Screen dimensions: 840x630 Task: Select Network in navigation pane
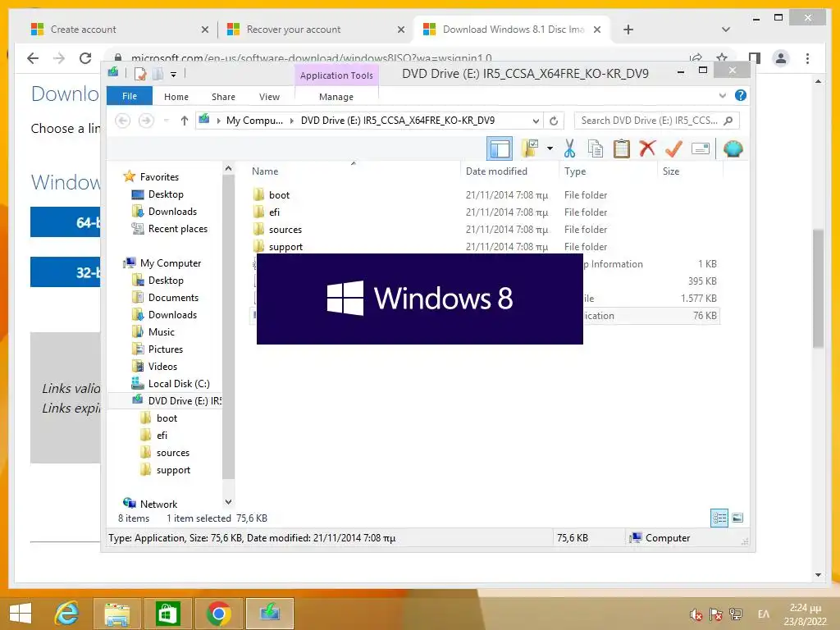[158, 504]
